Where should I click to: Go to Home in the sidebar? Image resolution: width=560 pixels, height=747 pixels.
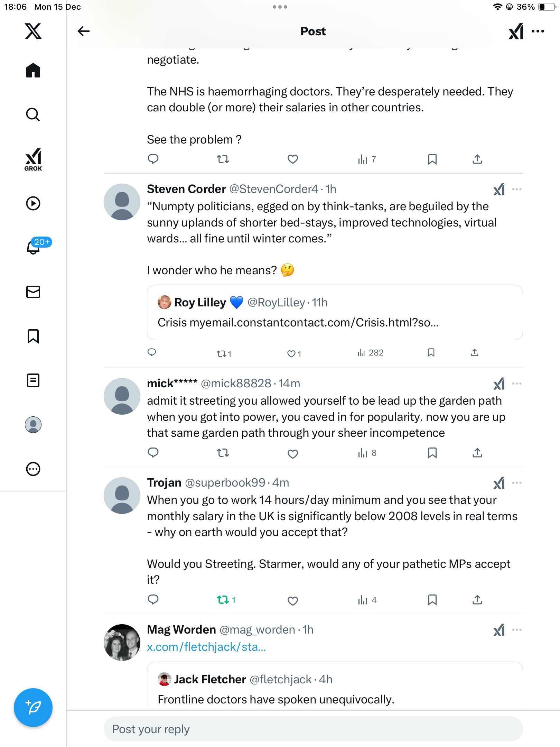click(x=33, y=71)
